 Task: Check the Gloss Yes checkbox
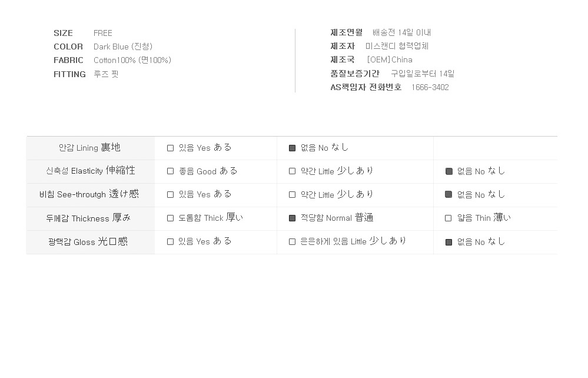170,242
